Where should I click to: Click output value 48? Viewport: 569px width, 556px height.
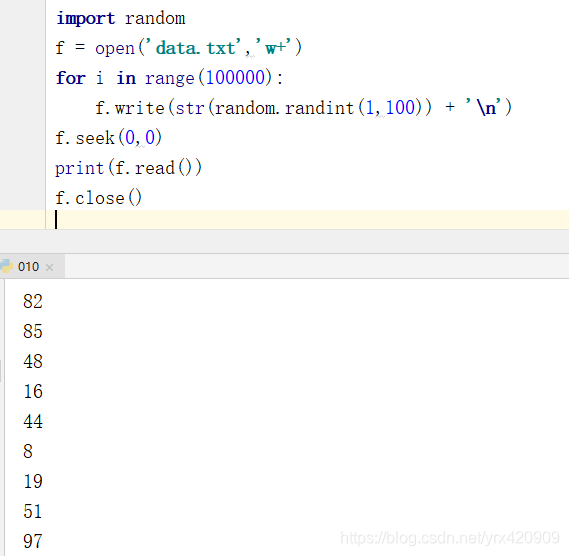click(x=33, y=361)
